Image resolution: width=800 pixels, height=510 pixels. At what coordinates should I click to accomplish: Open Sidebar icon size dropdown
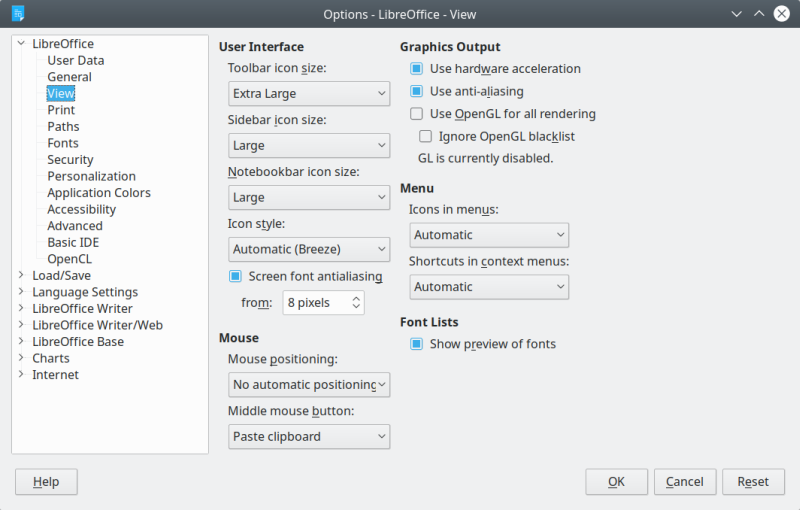309,145
